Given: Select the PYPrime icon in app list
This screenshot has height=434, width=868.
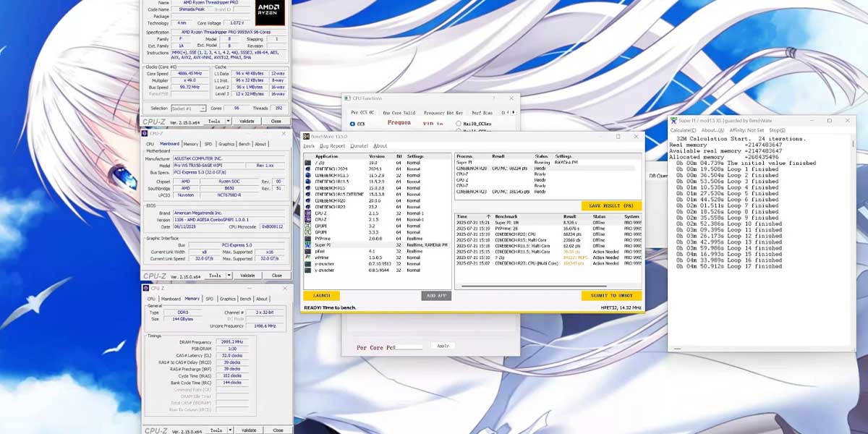Looking at the screenshot, I should click(308, 238).
